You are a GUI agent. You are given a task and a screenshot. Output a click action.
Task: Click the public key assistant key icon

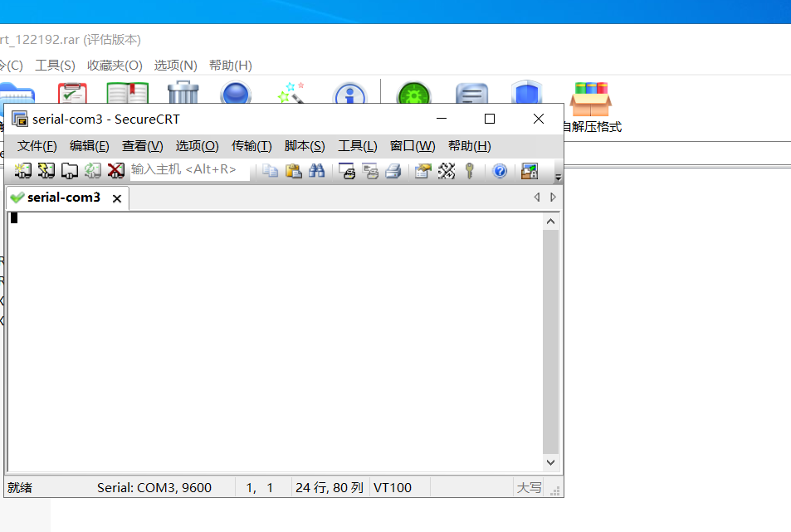click(x=470, y=171)
